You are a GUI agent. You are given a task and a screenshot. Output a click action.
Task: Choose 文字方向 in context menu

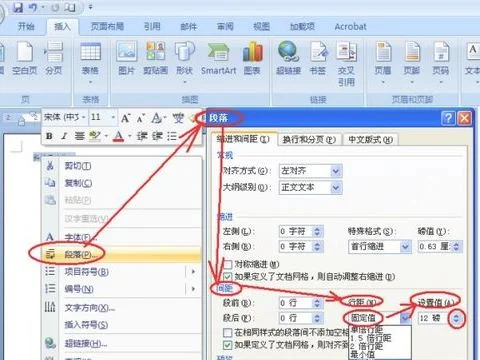coord(122,307)
